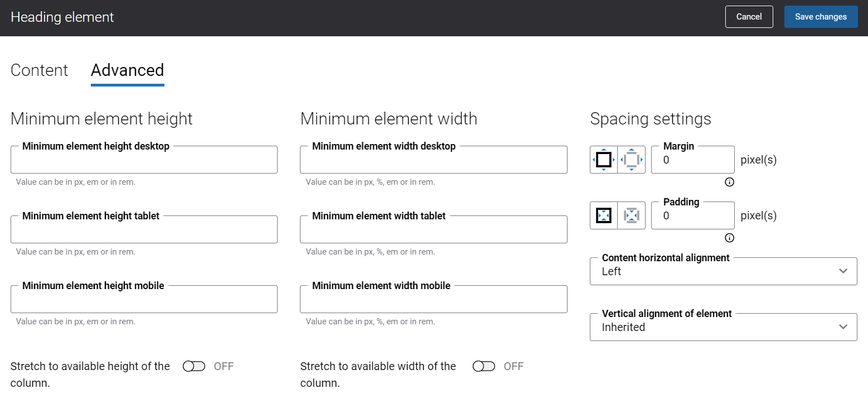Click the info icon below Padding field
868x403 pixels.
tap(729, 238)
